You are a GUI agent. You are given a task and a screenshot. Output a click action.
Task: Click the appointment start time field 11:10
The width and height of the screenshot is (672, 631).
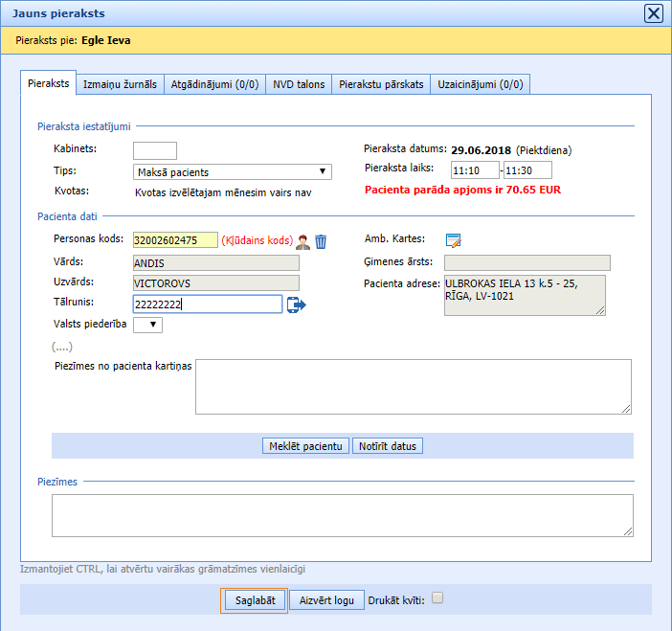pyautogui.click(x=475, y=170)
